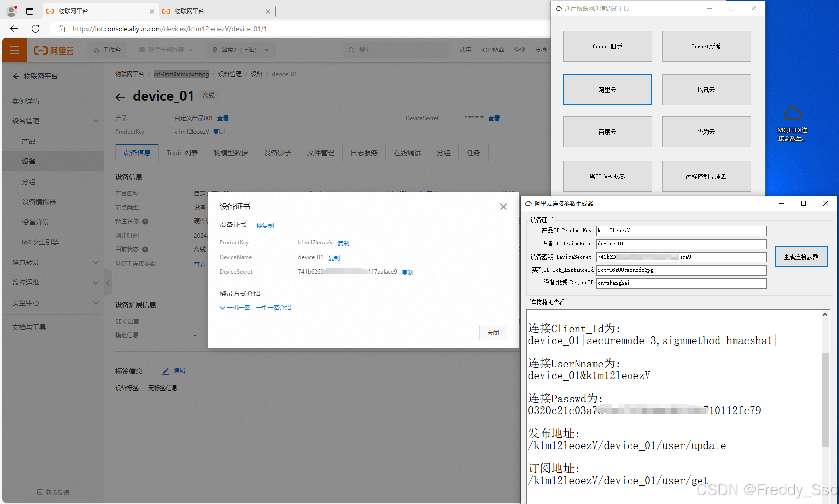Open the browser profile avatar
This screenshot has height=504, width=839.
tap(11, 11)
